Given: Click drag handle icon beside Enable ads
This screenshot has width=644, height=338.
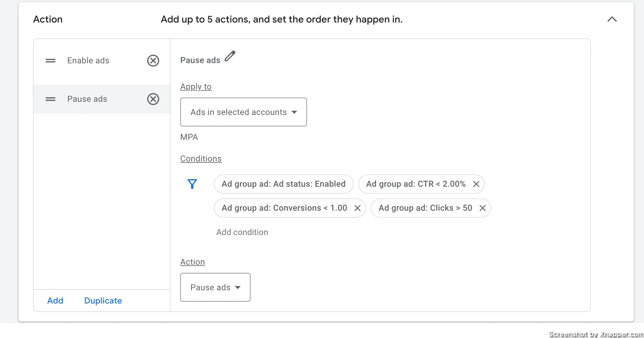Looking at the screenshot, I should point(50,61).
